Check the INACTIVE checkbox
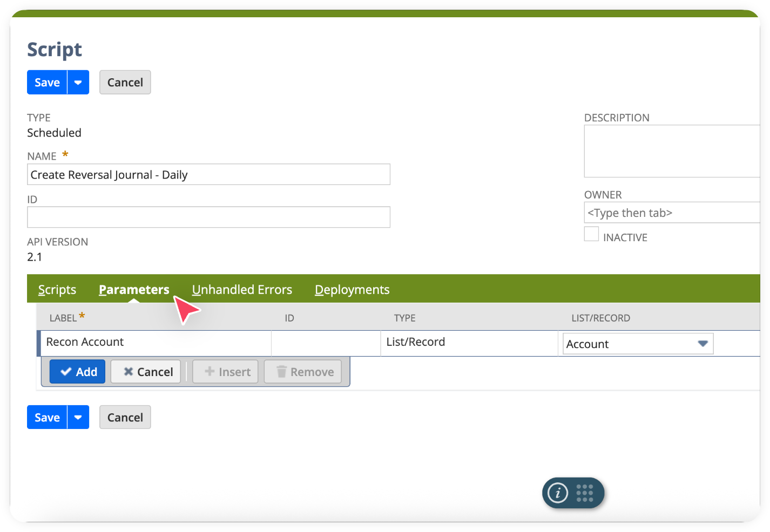 point(591,234)
